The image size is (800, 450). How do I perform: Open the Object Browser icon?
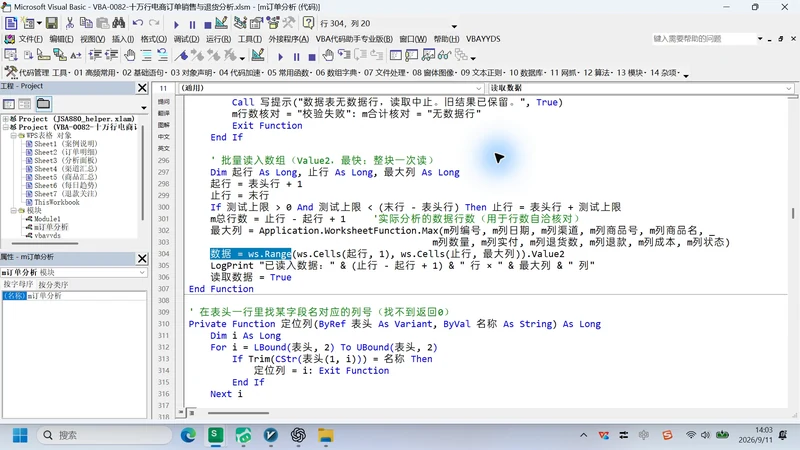[273, 23]
